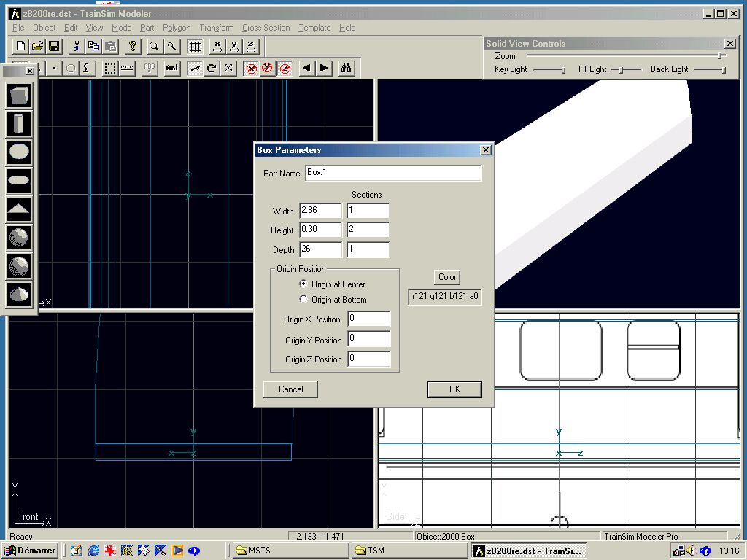Viewport: 747px width, 560px height.
Task: Select the Box primitive in the shapes palette
Action: tap(20, 96)
